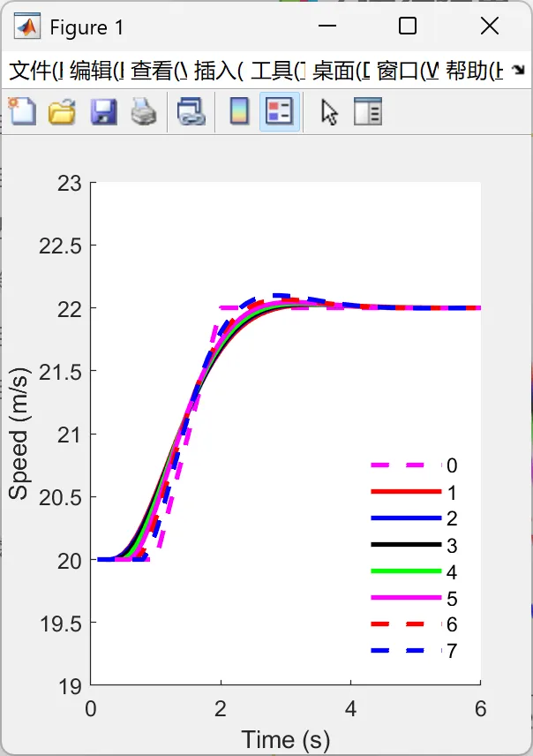This screenshot has width=533, height=756.
Task: Click the MATLAB logo in the title bar
Action: pyautogui.click(x=26, y=26)
